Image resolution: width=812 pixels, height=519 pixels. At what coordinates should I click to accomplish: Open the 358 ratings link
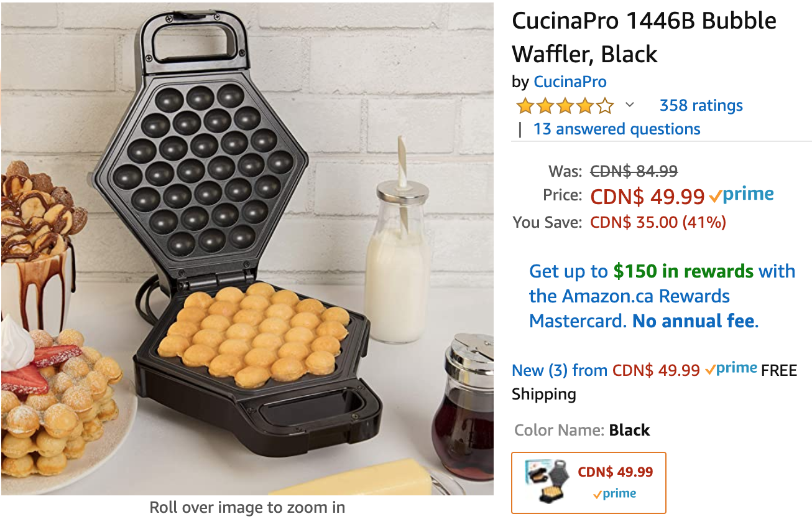pos(701,105)
